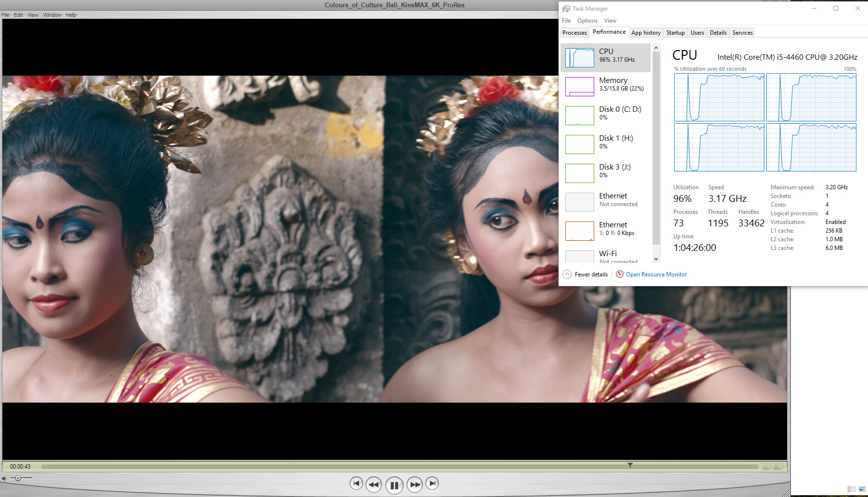Select the Wi-Fi performance item
The height and width of the screenshot is (497, 868).
point(605,255)
